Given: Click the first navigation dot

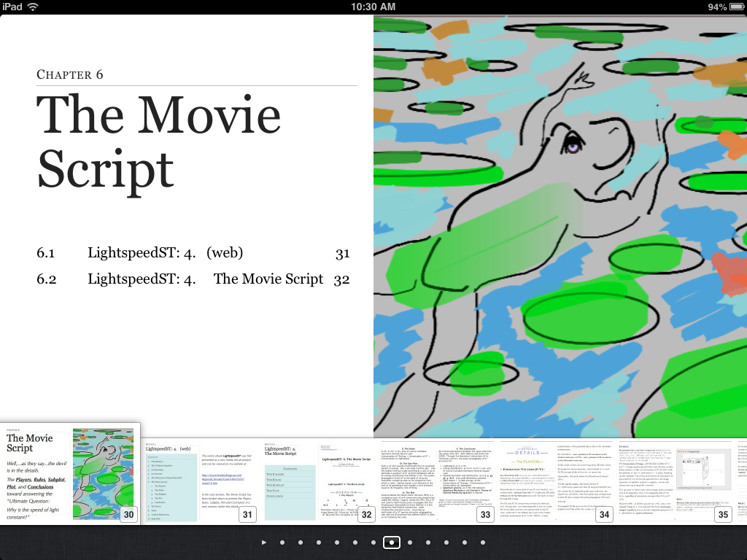Looking at the screenshot, I should [282, 542].
